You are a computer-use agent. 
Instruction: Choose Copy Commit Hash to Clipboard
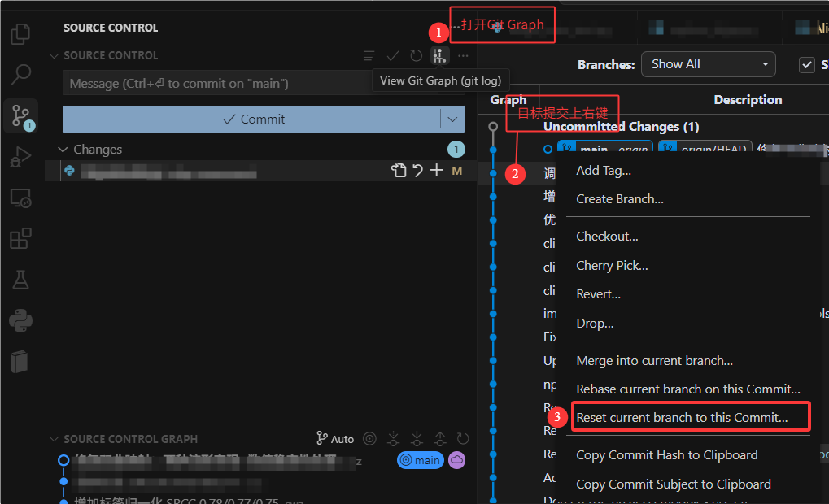click(666, 455)
